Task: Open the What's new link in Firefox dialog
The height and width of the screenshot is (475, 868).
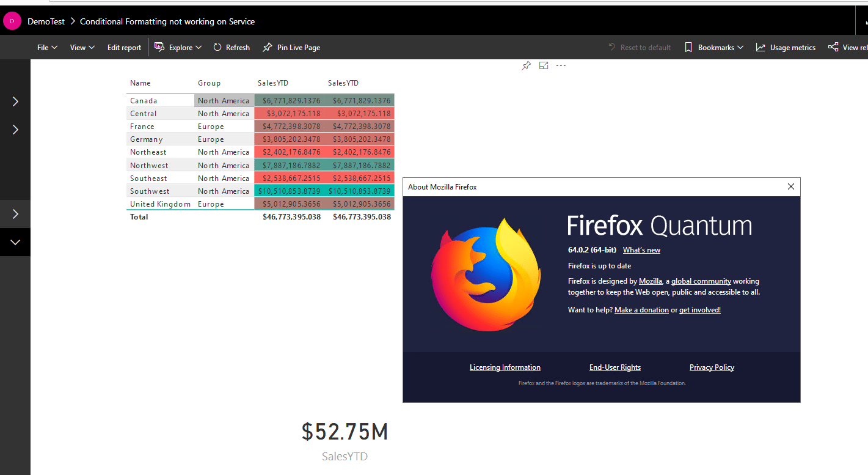Action: [x=641, y=250]
